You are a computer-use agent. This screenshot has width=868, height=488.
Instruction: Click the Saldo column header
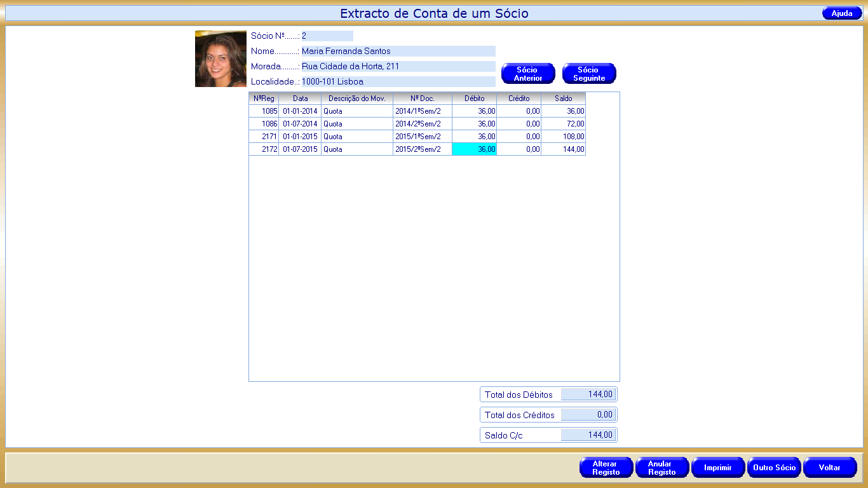563,98
